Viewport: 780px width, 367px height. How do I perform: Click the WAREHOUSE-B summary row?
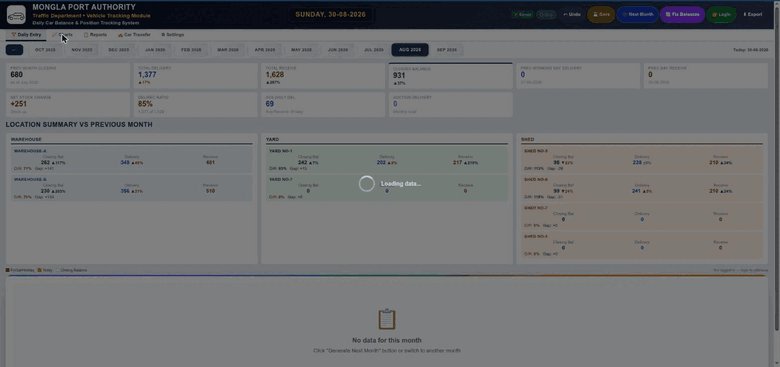point(132,188)
